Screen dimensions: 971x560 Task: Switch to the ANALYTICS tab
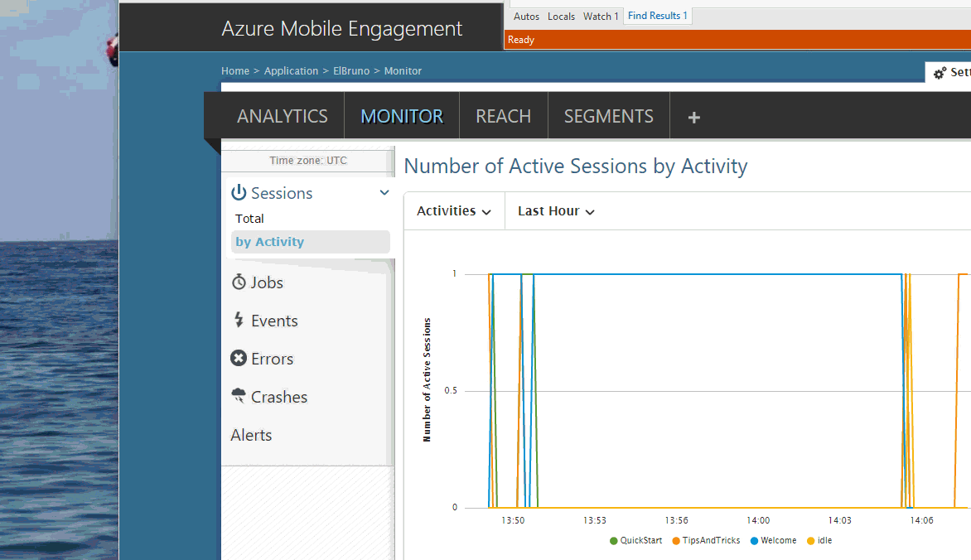[283, 117]
